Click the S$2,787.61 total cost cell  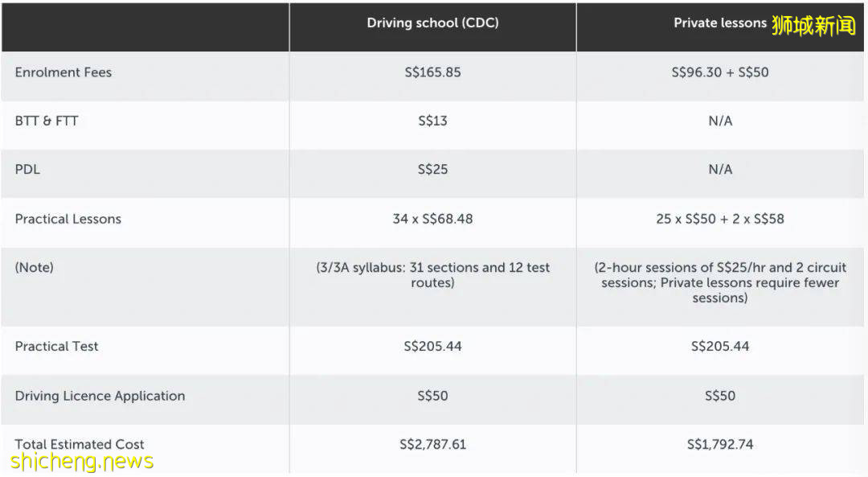[432, 444]
